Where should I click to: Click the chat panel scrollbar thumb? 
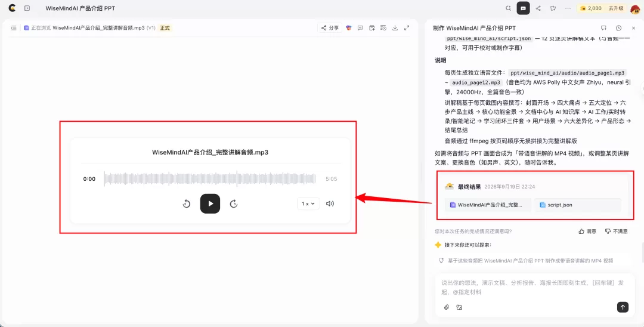point(642,252)
